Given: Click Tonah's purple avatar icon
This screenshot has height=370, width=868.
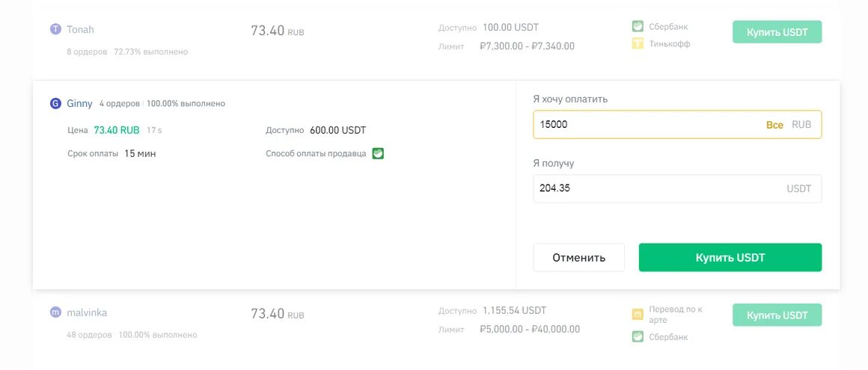Looking at the screenshot, I should pos(55,29).
